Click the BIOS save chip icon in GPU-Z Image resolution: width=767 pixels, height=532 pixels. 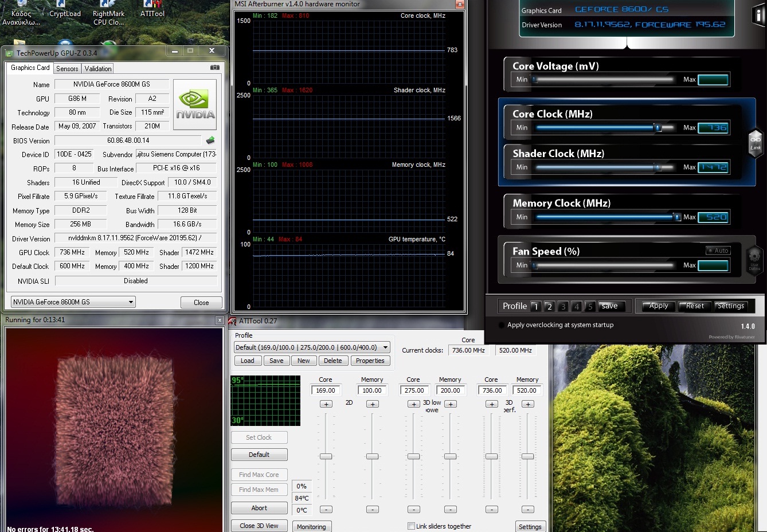pos(210,140)
